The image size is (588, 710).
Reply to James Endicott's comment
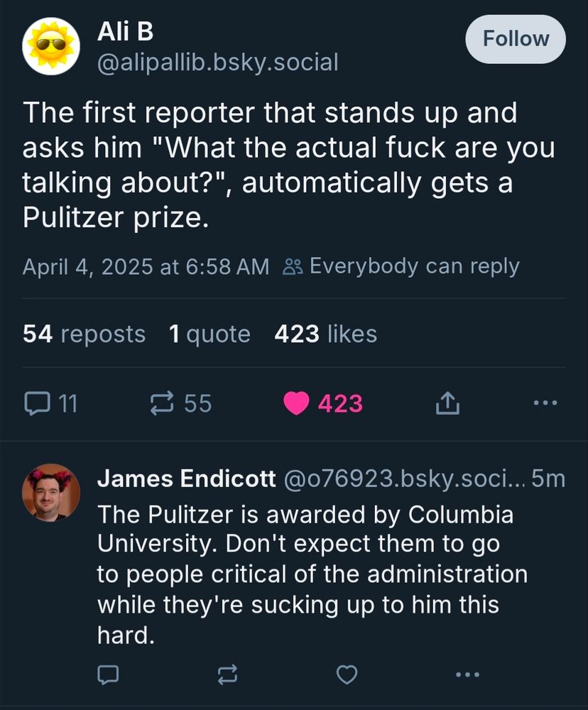[x=107, y=674]
